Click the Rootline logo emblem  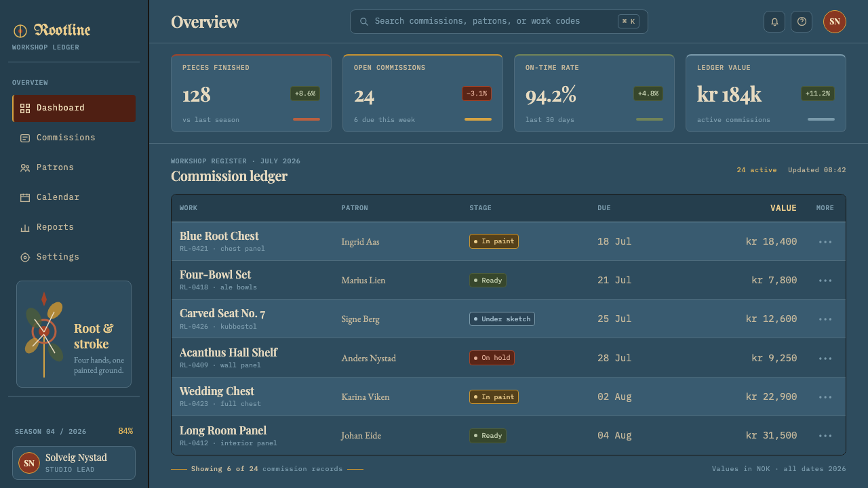point(20,30)
